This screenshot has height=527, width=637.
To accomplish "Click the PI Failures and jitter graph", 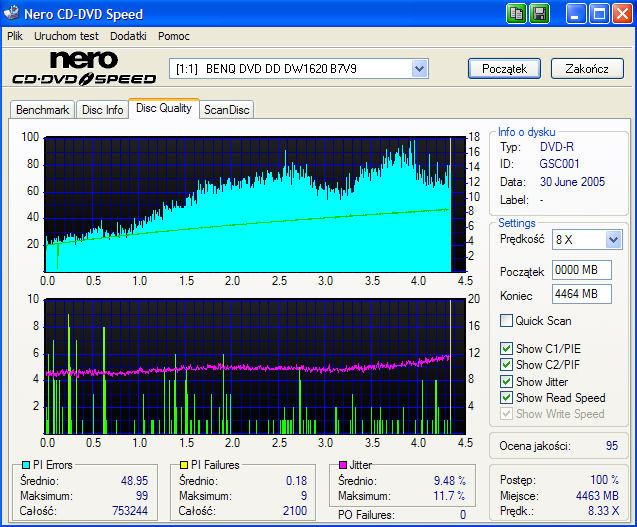I will pos(255,367).
